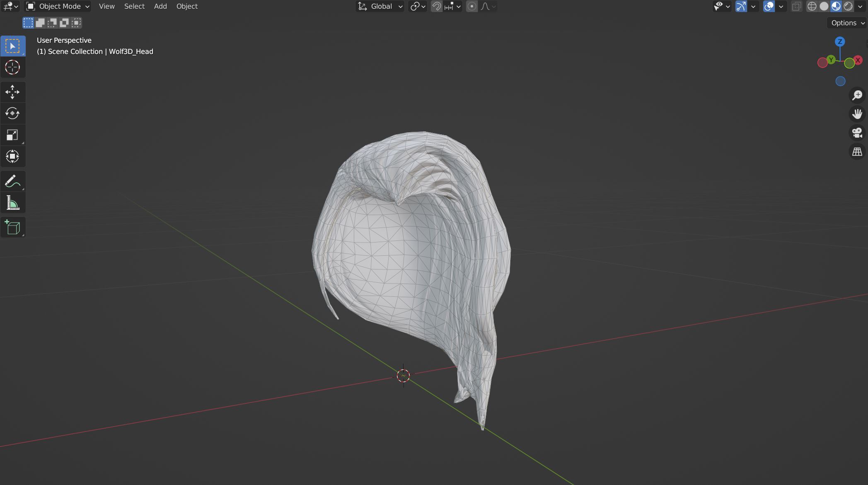Screen dimensions: 868x485
Task: Open overlays options dropdown arrow
Action: point(781,6)
